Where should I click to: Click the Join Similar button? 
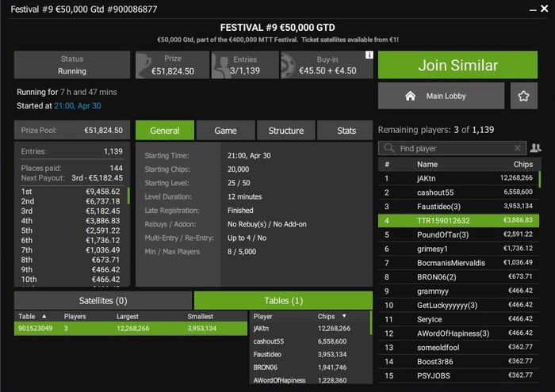click(x=457, y=65)
